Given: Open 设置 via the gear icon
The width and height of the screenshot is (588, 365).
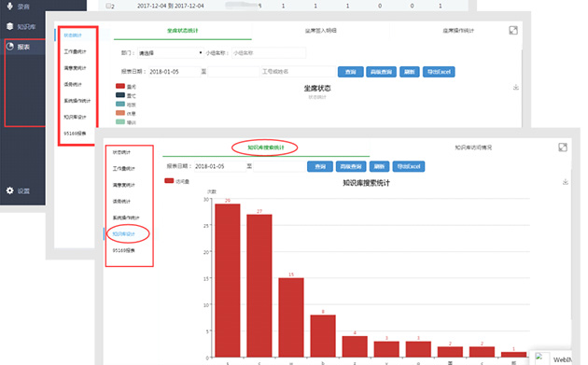Looking at the screenshot, I should tap(9, 190).
